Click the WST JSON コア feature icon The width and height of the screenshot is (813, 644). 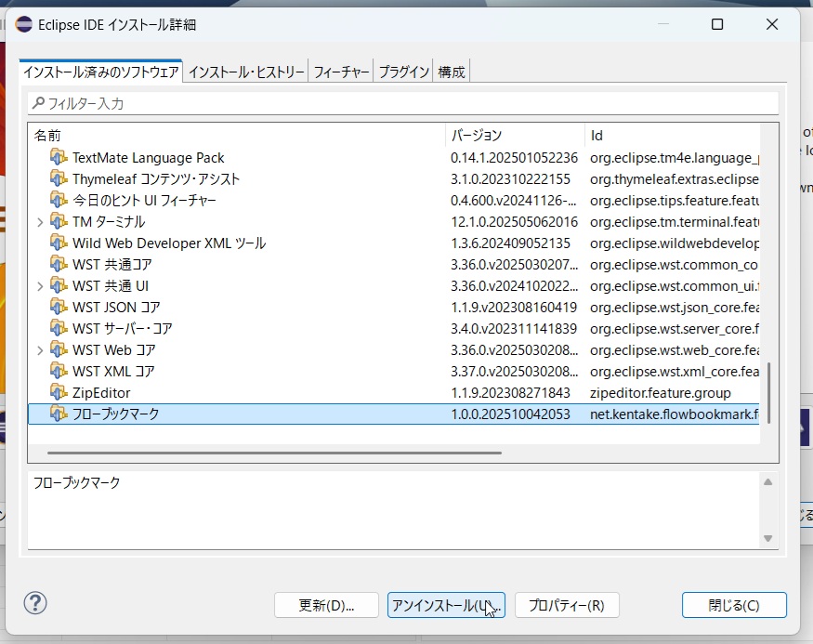(59, 308)
